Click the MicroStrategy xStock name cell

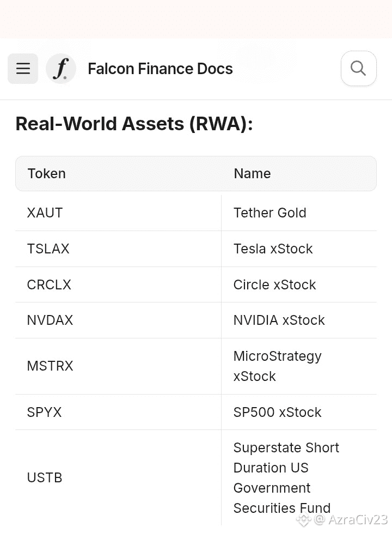pos(277,366)
